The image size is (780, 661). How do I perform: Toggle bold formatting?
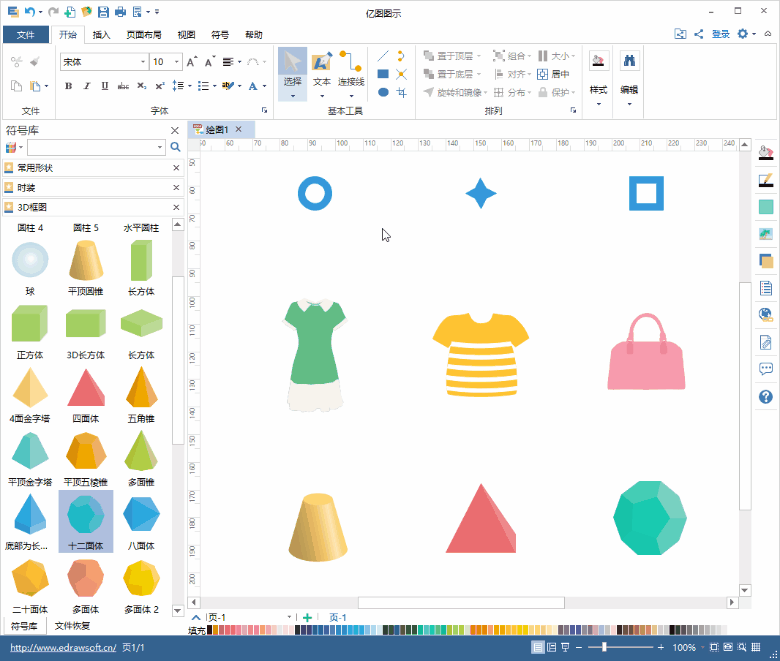coord(69,86)
